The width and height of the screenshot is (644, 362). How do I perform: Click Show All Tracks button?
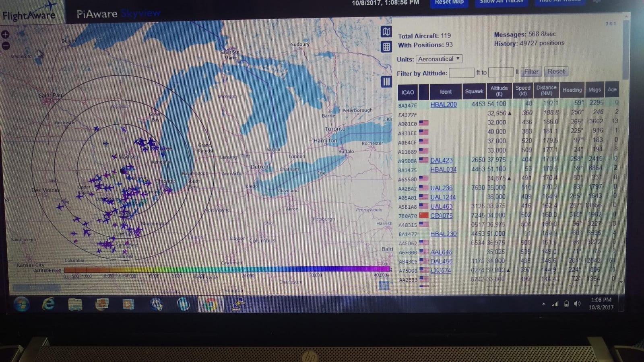tap(502, 2)
